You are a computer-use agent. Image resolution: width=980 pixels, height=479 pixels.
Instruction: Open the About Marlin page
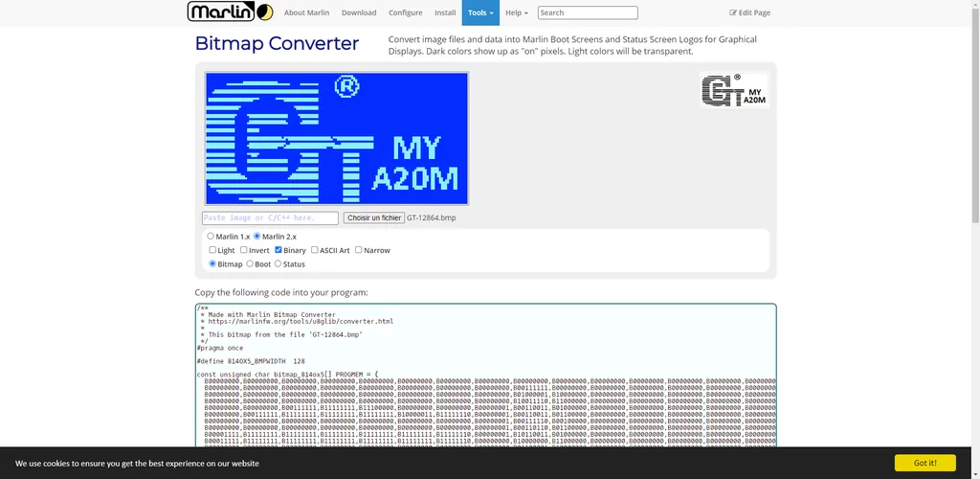[306, 12]
